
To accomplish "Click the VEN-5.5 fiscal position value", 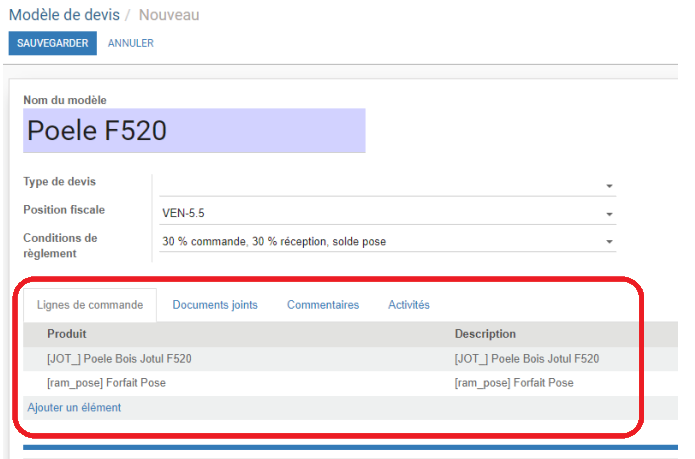I will 184,214.
